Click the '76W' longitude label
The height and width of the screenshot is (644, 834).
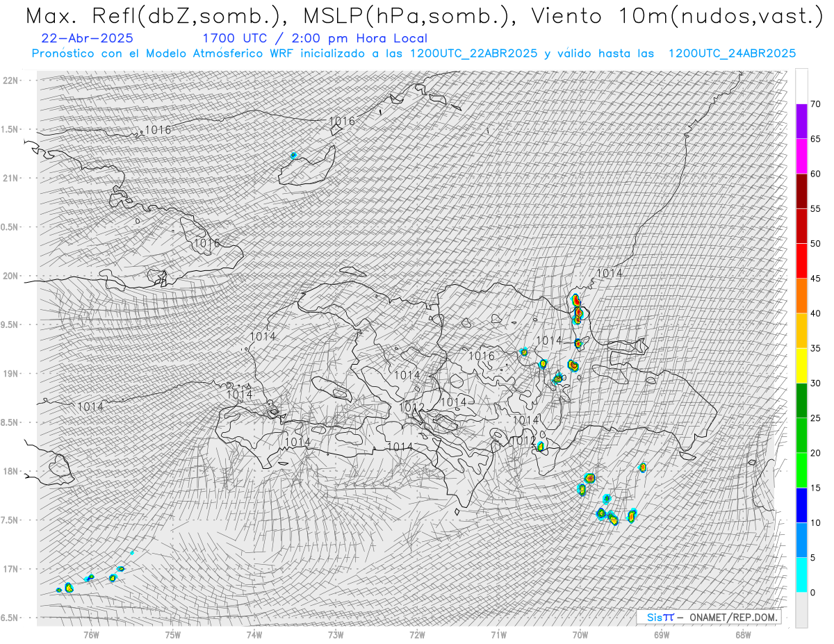point(91,634)
